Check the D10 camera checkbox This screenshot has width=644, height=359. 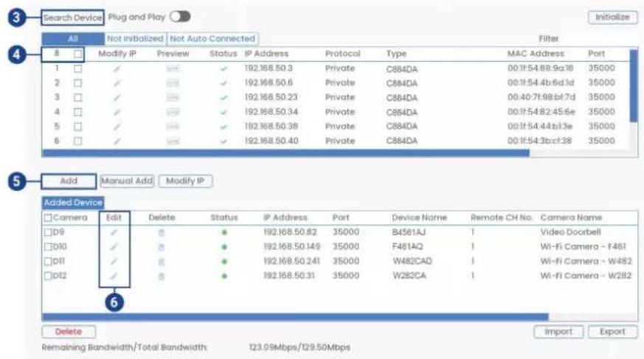coord(48,247)
